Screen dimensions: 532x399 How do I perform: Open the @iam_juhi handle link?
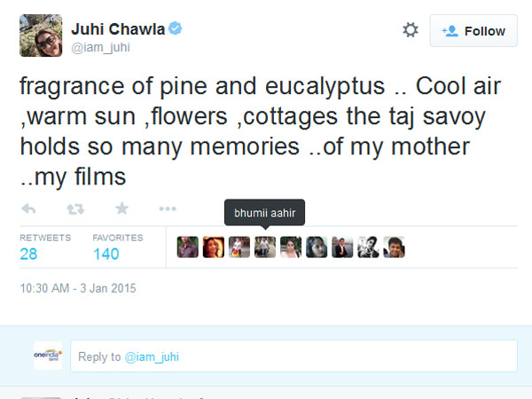pos(100,48)
